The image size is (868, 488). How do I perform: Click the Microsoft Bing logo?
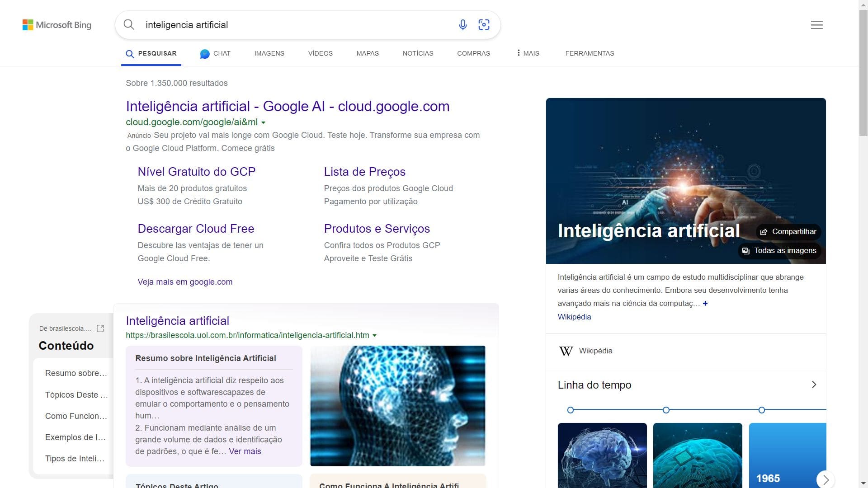click(57, 25)
